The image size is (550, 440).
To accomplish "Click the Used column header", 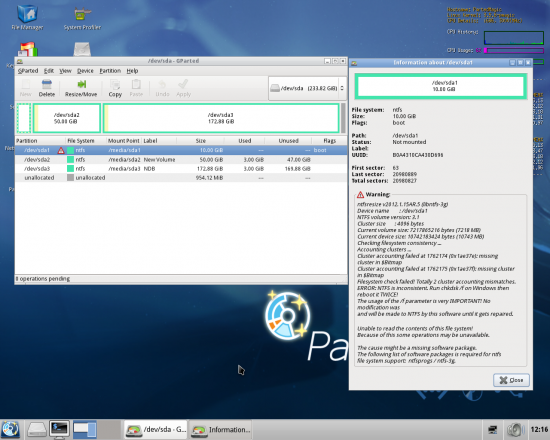I will (x=244, y=141).
